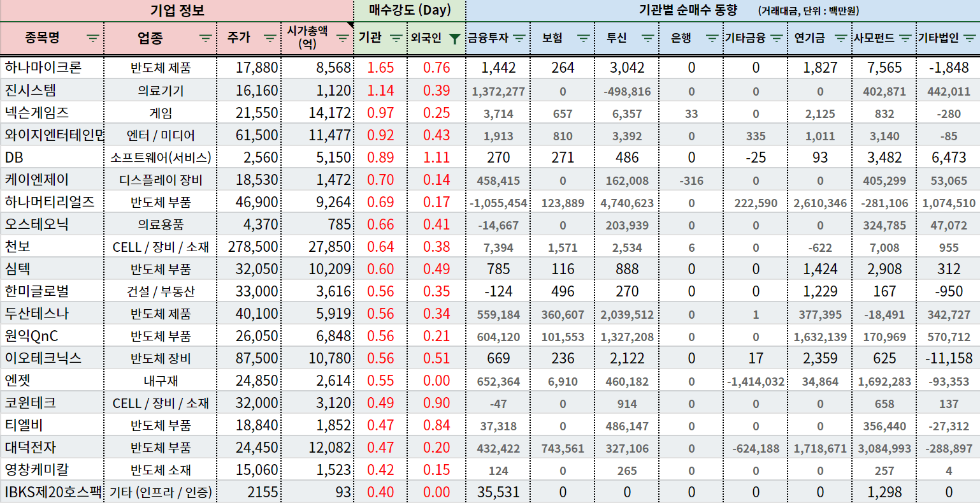The width and height of the screenshot is (980, 503).
Task: Open the 은행 column filter dropdown
Action: point(712,38)
